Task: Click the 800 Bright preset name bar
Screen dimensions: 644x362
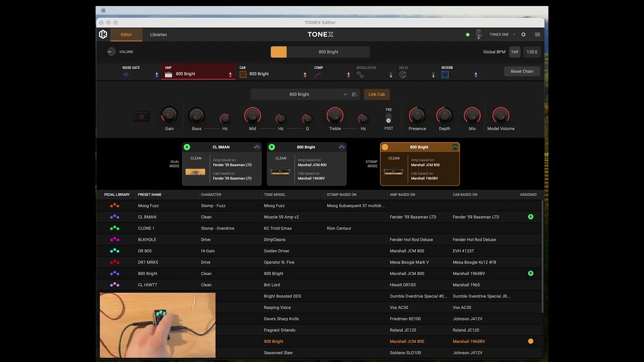Action: (320, 52)
